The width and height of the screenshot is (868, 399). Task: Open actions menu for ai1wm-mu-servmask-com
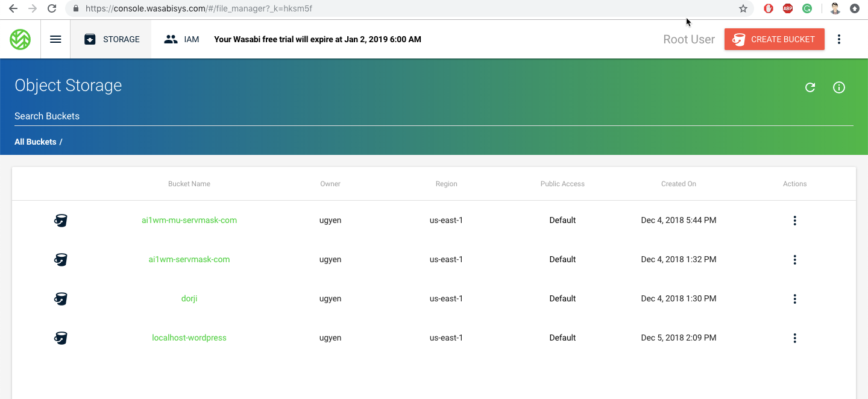[x=794, y=221]
